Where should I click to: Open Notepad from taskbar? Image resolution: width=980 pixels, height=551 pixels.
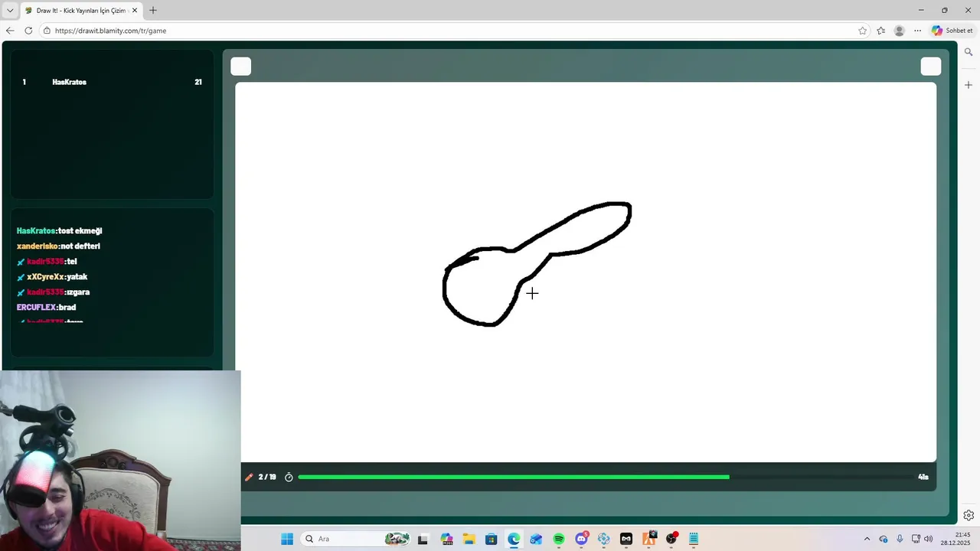[694, 539]
